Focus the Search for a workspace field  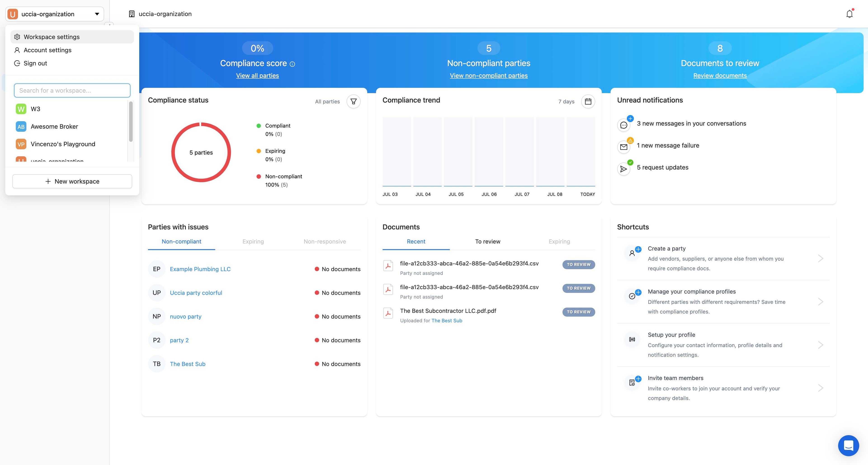point(72,91)
